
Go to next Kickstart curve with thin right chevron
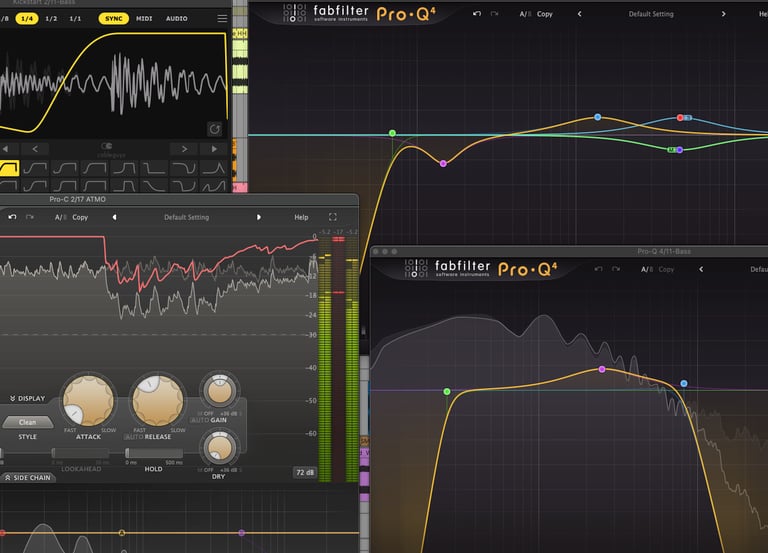[184, 148]
